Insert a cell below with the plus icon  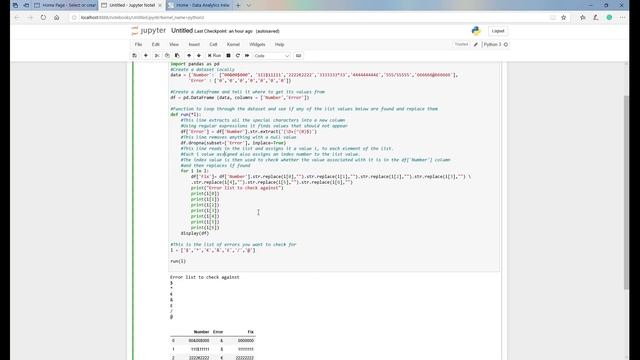(x=146, y=56)
